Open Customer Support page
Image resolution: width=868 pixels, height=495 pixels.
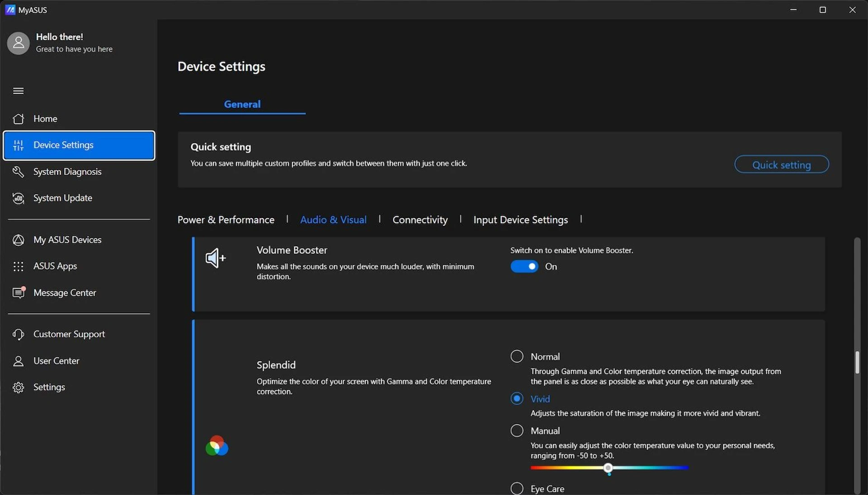point(69,334)
